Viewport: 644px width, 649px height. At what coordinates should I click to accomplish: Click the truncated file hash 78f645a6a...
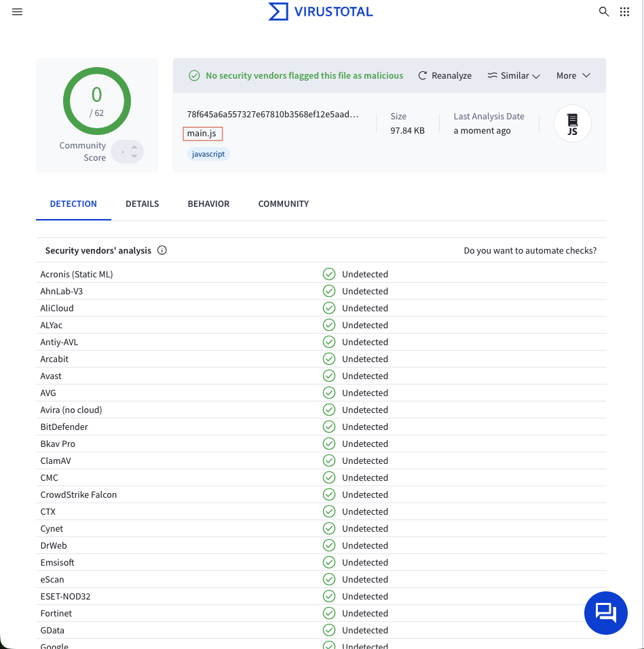pyautogui.click(x=273, y=114)
